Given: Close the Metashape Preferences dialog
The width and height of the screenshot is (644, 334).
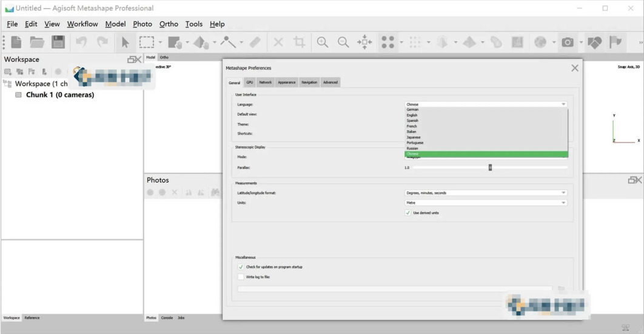Looking at the screenshot, I should pyautogui.click(x=575, y=68).
